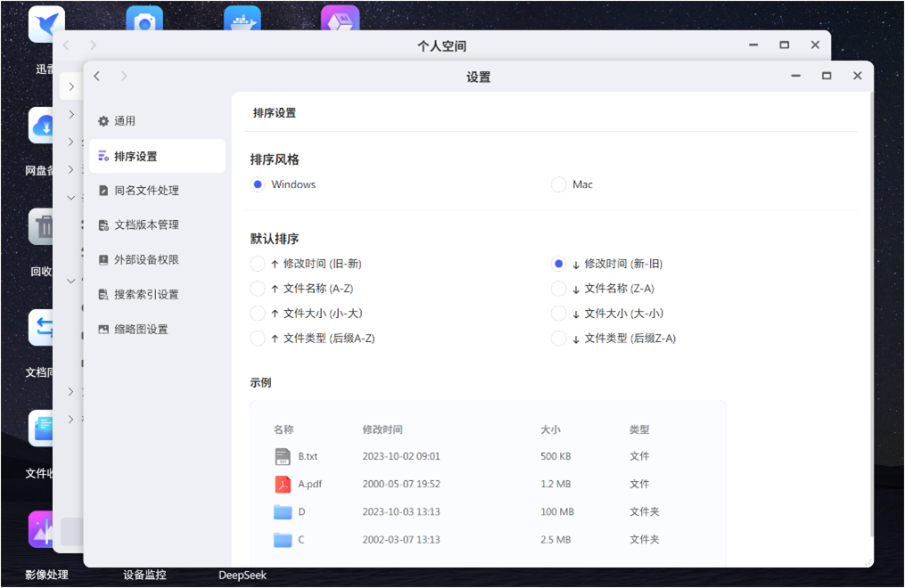Select 文件类型 (后缀A-Z) sorting option
Screen dimensions: 905x588
point(258,339)
